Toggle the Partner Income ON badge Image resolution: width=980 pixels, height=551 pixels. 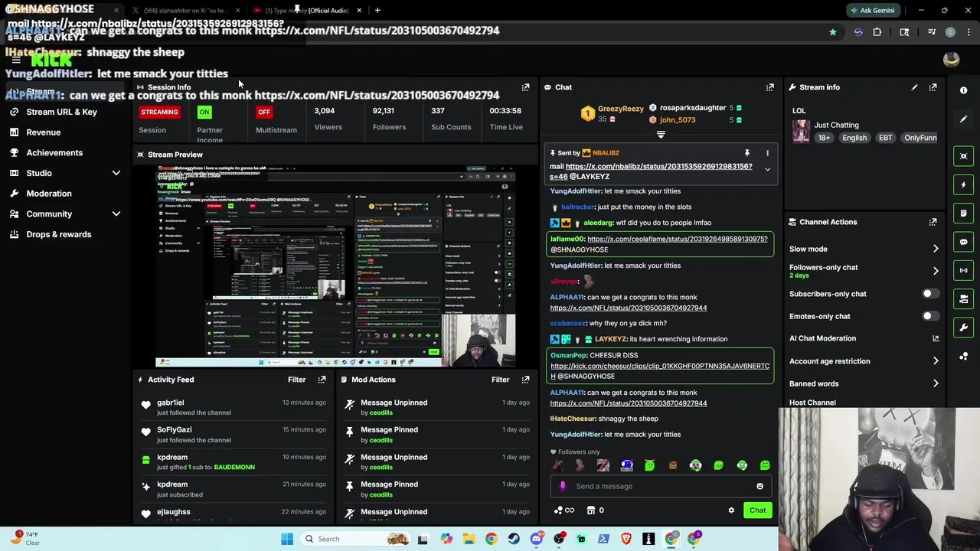204,112
